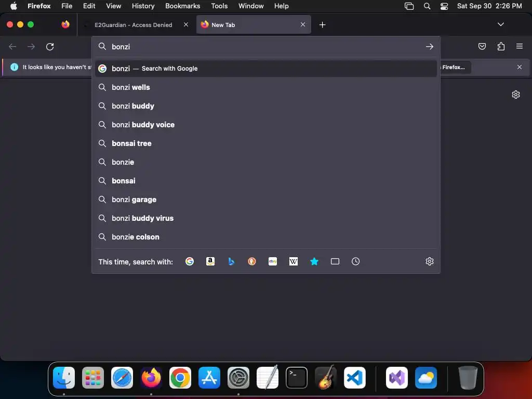Viewport: 532px width, 399px height.
Task: Personalize New Tab with the gear icon
Action: tap(516, 95)
